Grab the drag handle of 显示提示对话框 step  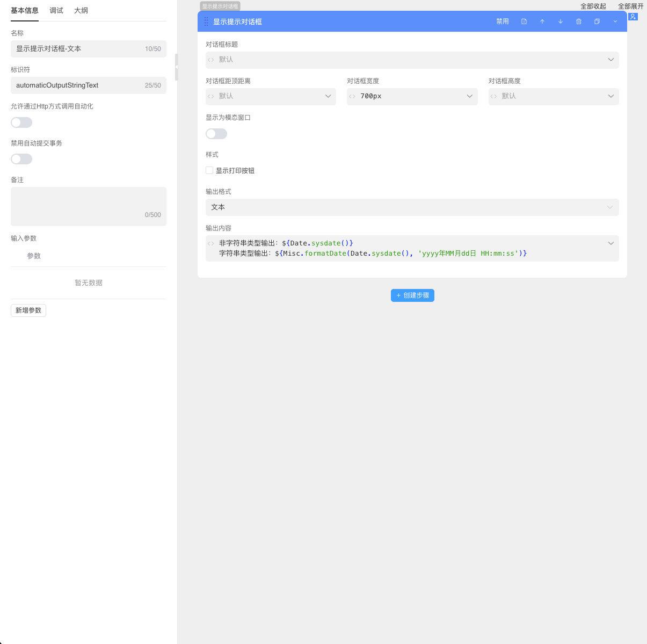click(206, 21)
